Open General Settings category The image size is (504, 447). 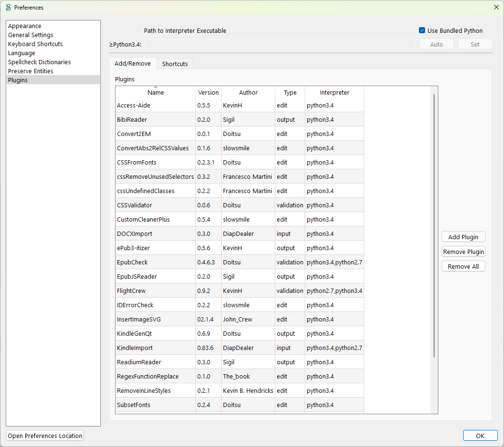53,35
